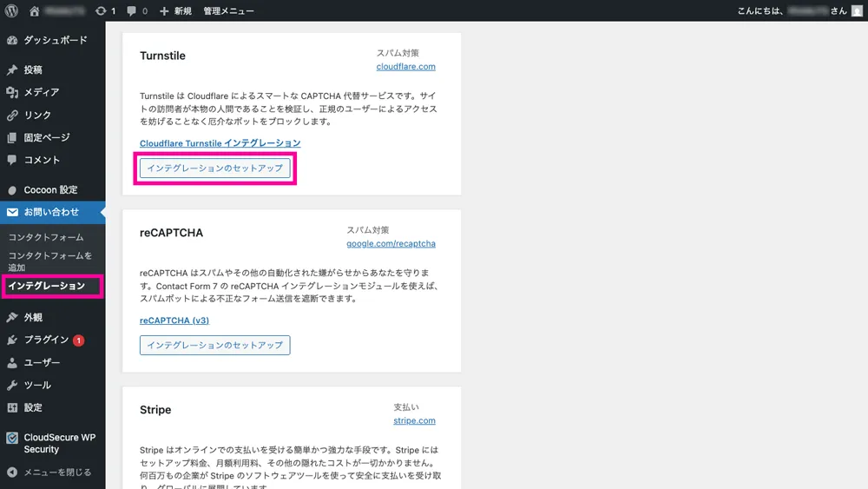The image size is (868, 489).
Task: Click the 投稿 pushpin icon
Action: [x=12, y=69]
